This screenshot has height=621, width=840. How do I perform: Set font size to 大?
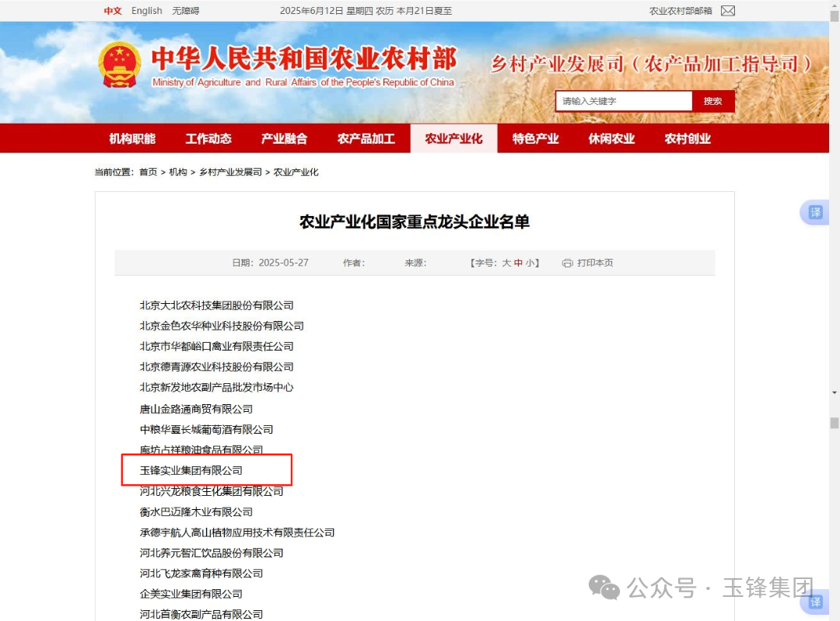point(506,263)
